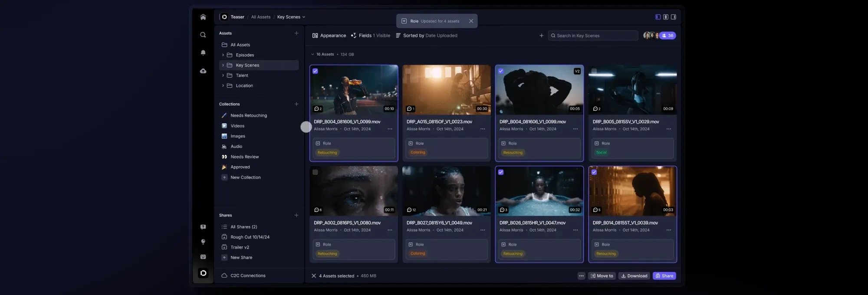Click Coloring role tag on DRP_A015 card

click(x=418, y=153)
